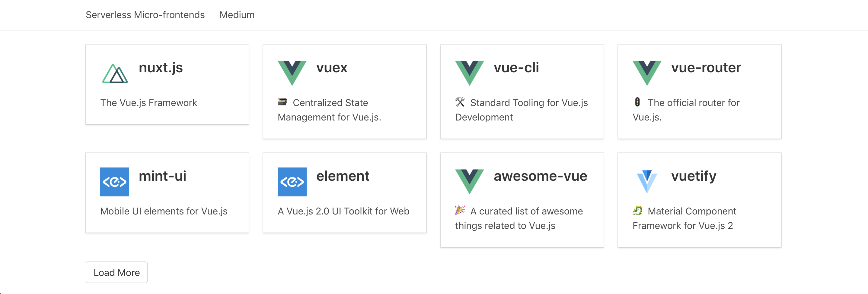Screen dimensions: 868x294
Task: Open the vuetify card title
Action: [694, 176]
